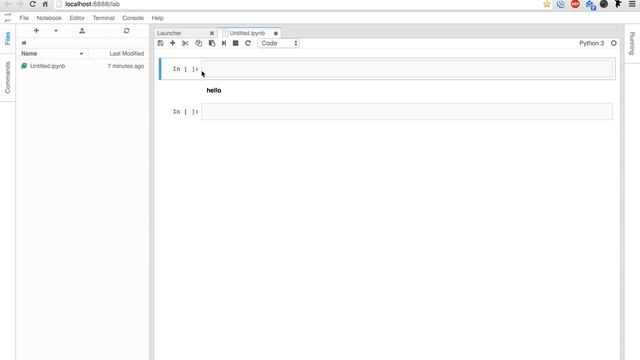Image resolution: width=640 pixels, height=360 pixels.
Task: Cut the selected cell with the scissors icon
Action: click(185, 43)
